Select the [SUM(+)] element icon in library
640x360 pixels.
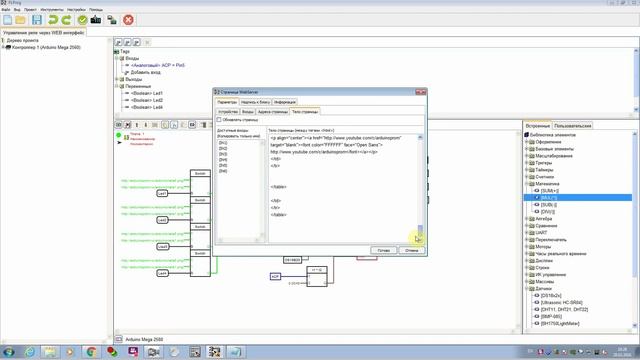[x=537, y=191]
